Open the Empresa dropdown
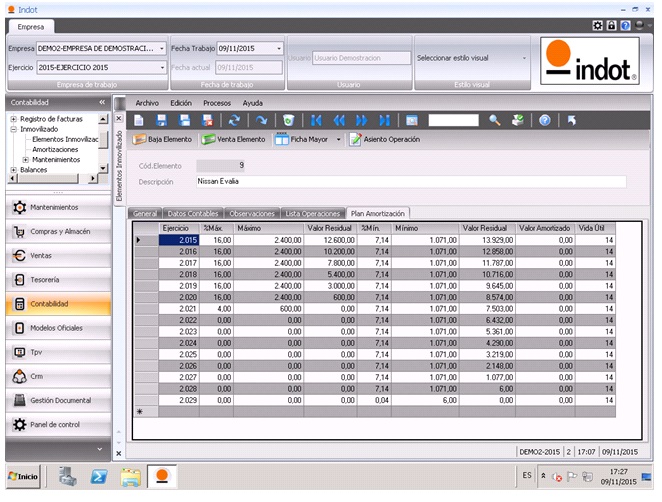The height and width of the screenshot is (502, 662). (x=162, y=48)
